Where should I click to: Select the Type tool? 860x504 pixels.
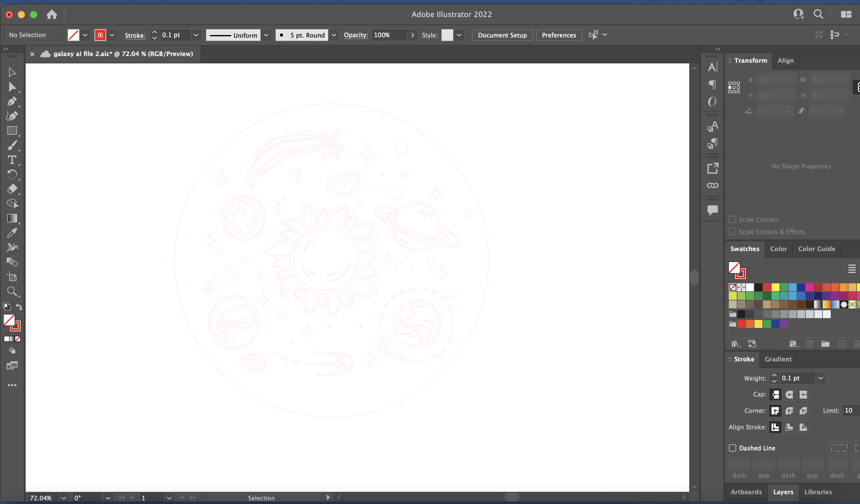click(11, 160)
